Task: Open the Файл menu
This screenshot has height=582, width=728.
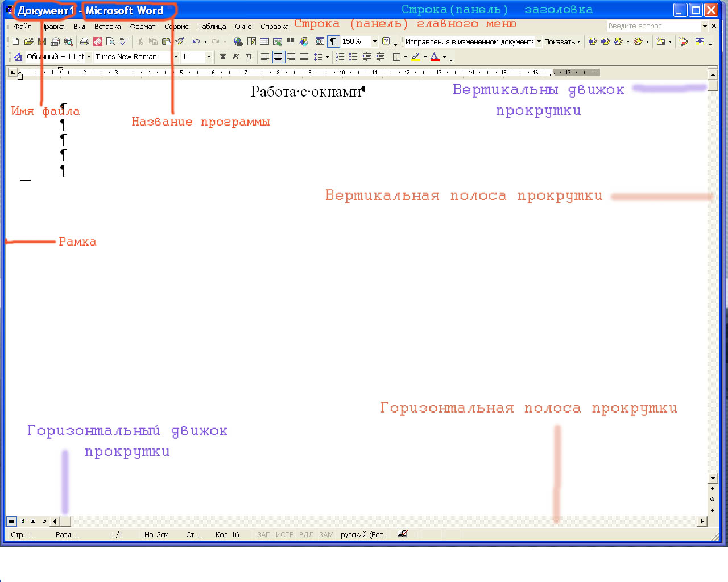Action: [x=23, y=26]
